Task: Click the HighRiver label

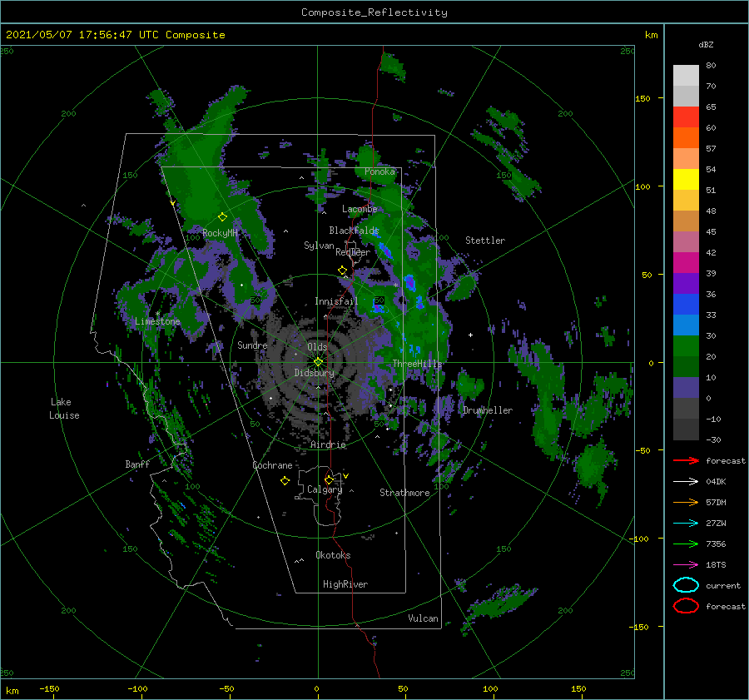Action: [345, 584]
